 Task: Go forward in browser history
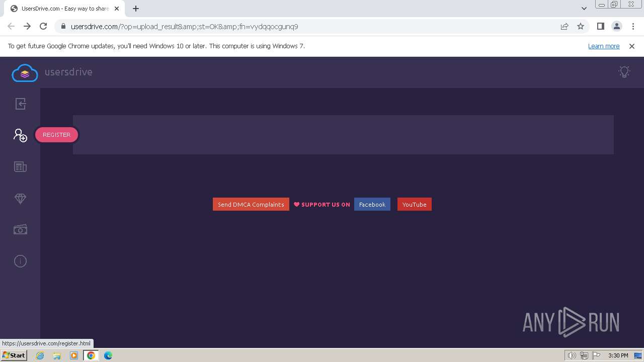[27, 27]
